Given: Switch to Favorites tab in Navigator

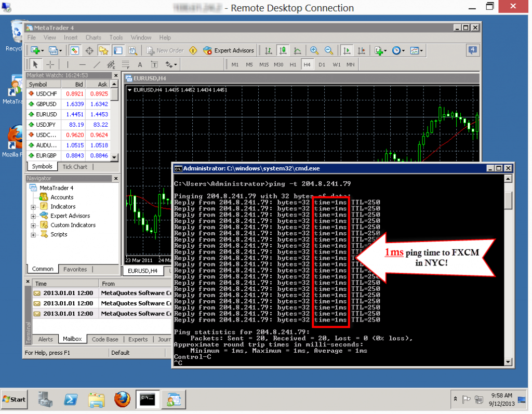Looking at the screenshot, I should (75, 269).
